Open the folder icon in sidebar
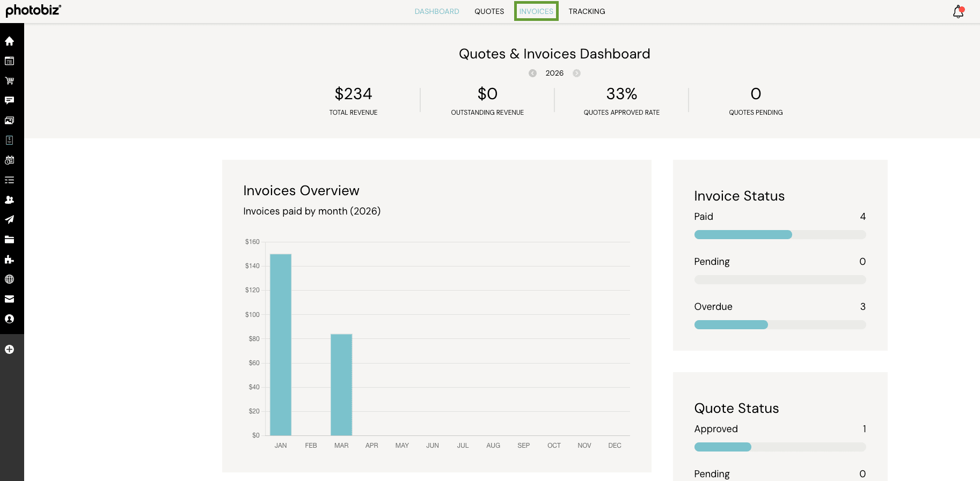Viewport: 980px width, 481px height. (x=9, y=240)
